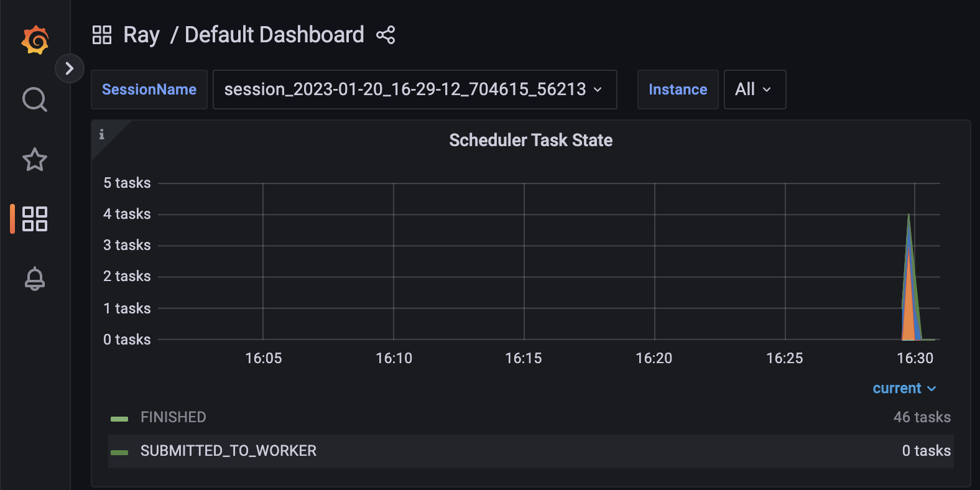
Task: Open the 'current' legend sort dropdown
Action: [x=904, y=389]
